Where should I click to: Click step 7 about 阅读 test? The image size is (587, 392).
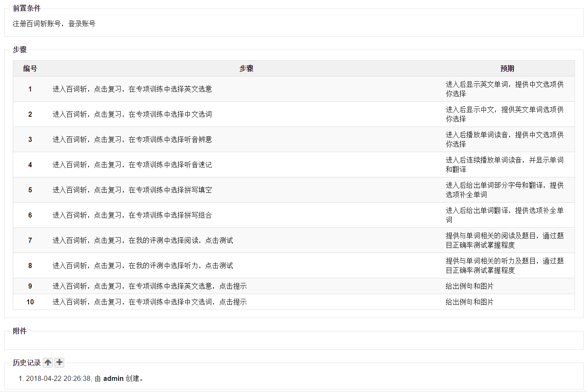point(143,240)
